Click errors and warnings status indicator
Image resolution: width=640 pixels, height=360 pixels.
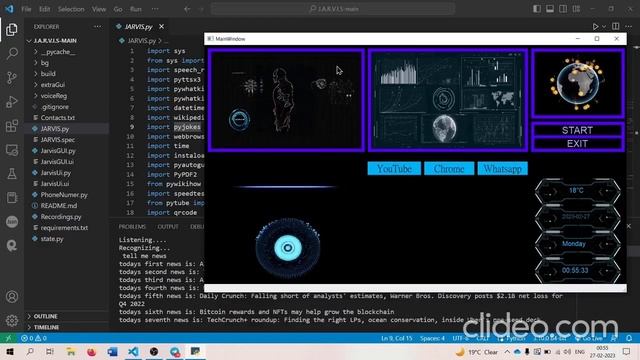tap(34, 338)
